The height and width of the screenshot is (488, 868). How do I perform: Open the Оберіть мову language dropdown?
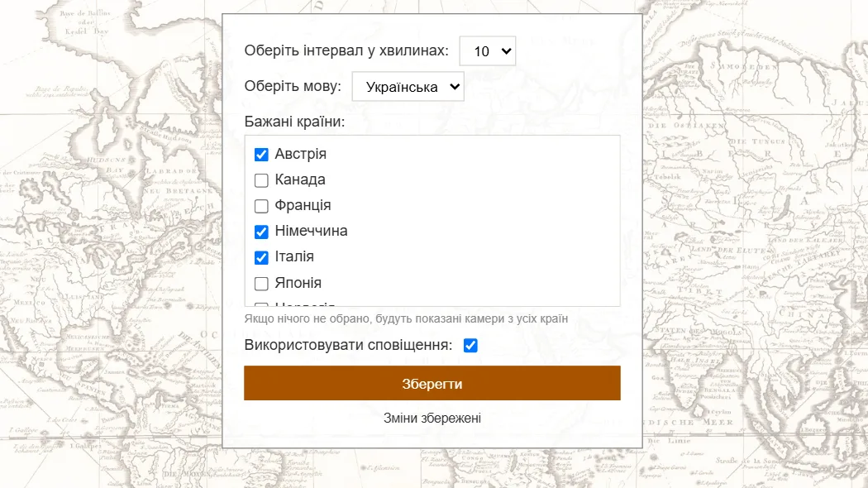coord(408,86)
